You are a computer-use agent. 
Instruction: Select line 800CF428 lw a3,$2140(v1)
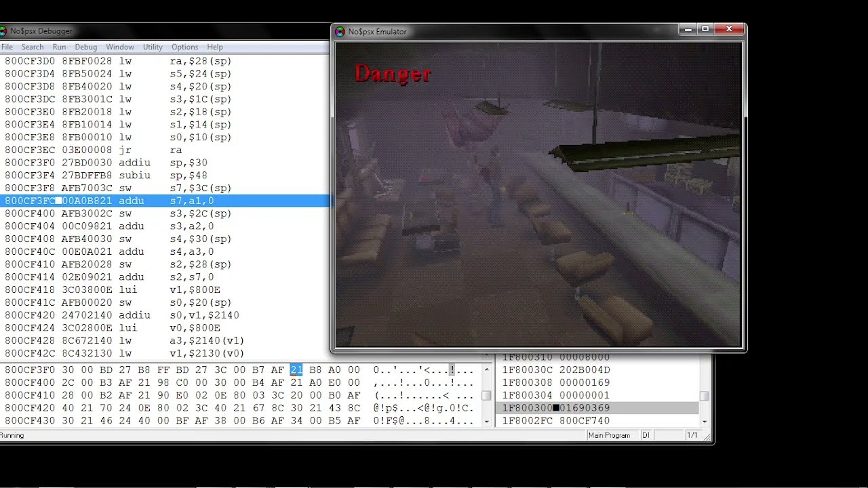click(x=165, y=341)
